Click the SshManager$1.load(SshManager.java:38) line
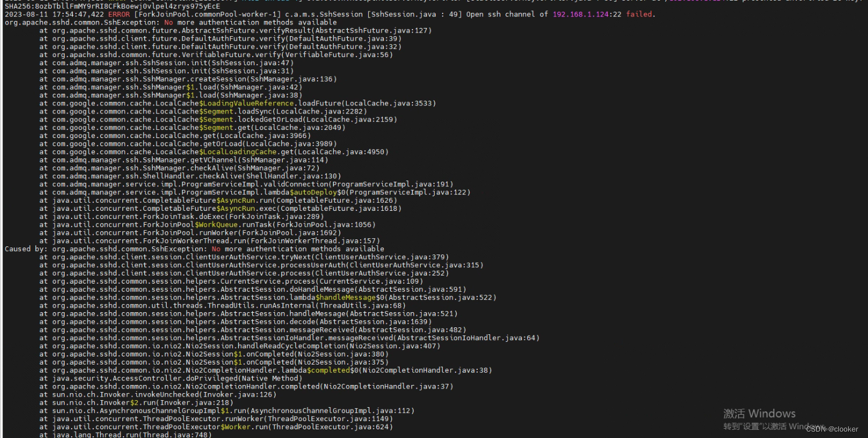 point(171,95)
